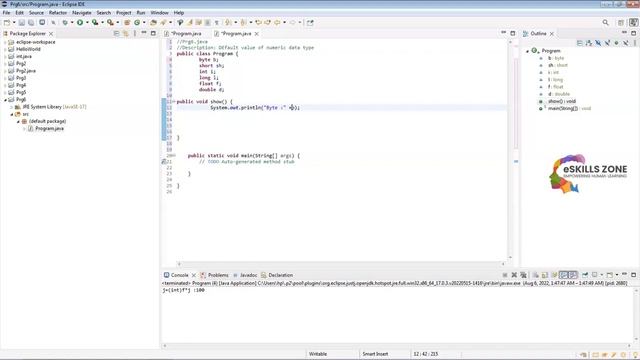Run the program with green Run button

pyautogui.click(x=80, y=23)
